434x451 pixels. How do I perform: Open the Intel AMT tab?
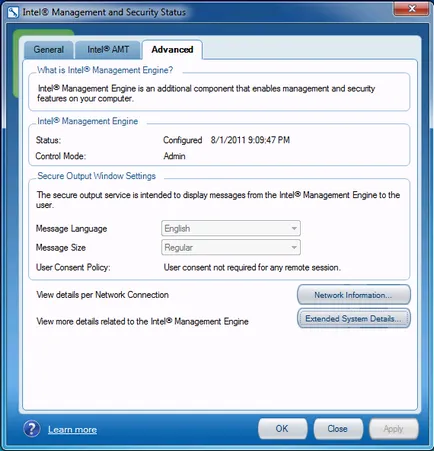pyautogui.click(x=108, y=50)
